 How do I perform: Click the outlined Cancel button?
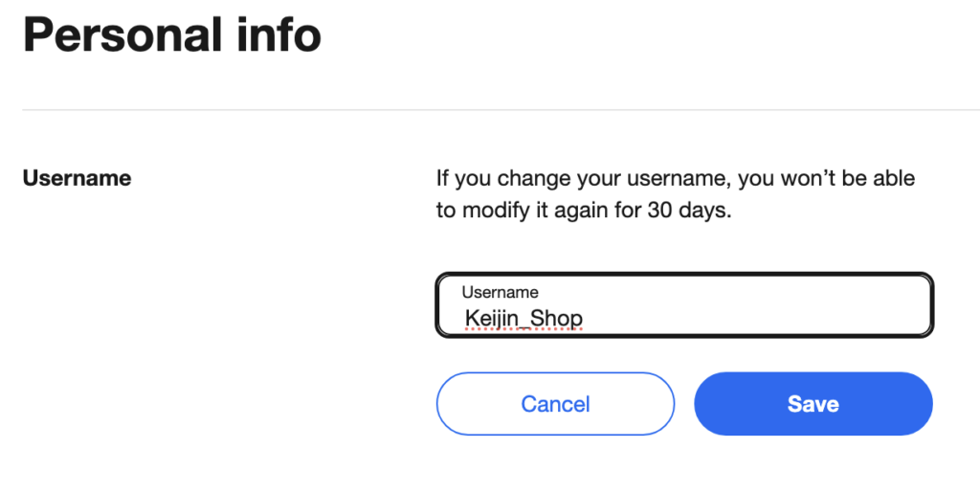[555, 404]
